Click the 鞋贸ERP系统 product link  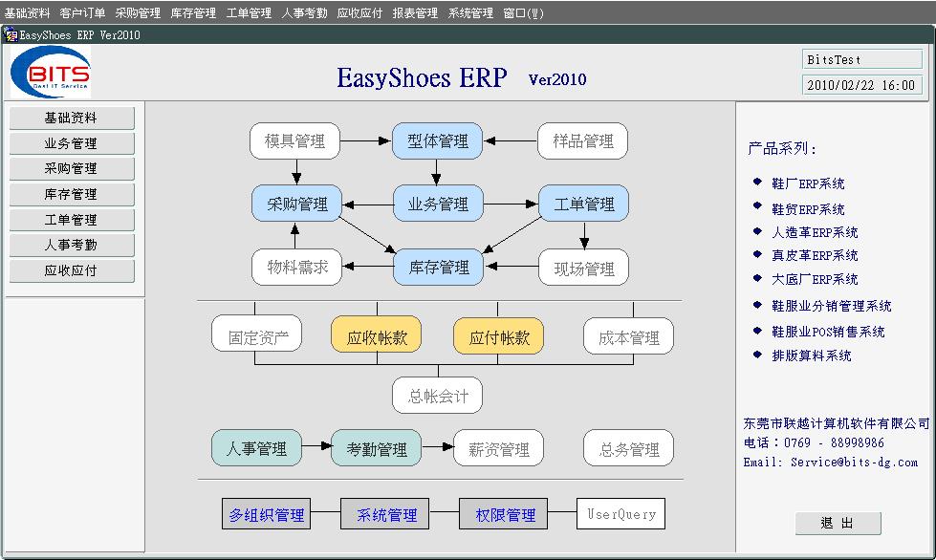(x=808, y=209)
